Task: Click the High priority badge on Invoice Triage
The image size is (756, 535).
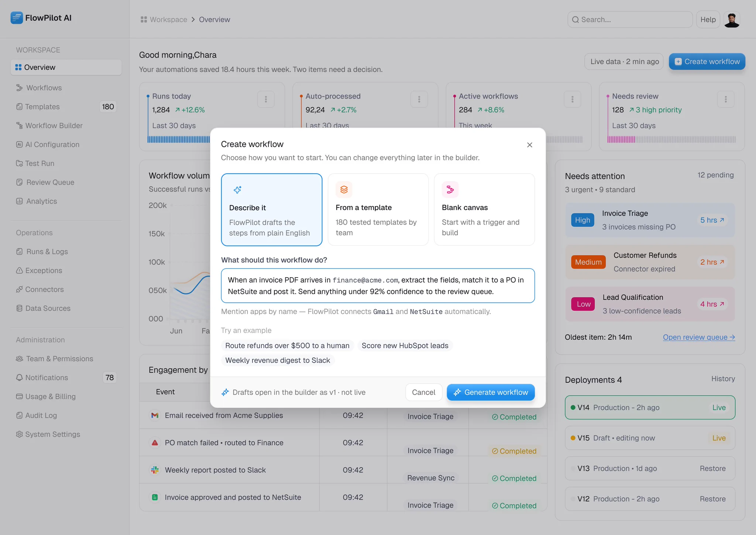Action: pos(583,220)
